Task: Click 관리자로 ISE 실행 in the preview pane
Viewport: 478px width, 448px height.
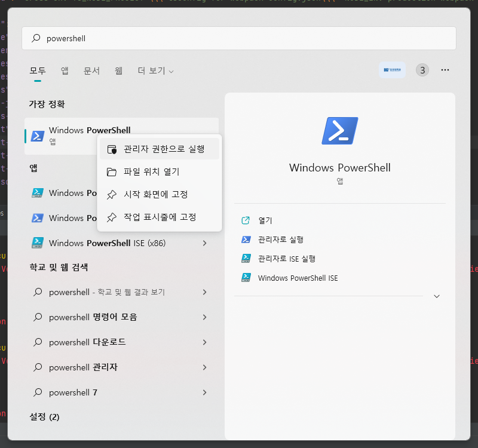Action: tap(287, 259)
